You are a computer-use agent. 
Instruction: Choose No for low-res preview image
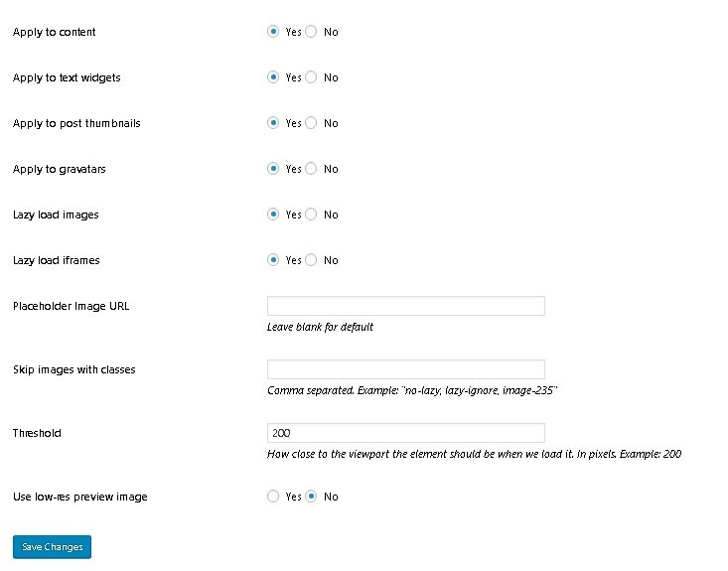click(311, 497)
